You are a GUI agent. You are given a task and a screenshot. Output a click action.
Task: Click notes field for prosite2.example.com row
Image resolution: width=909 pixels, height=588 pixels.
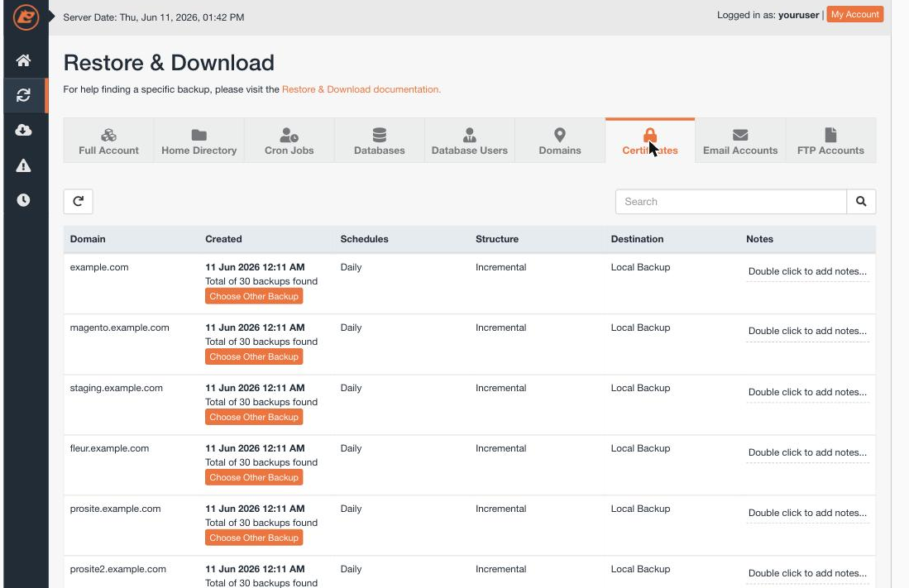click(x=807, y=573)
